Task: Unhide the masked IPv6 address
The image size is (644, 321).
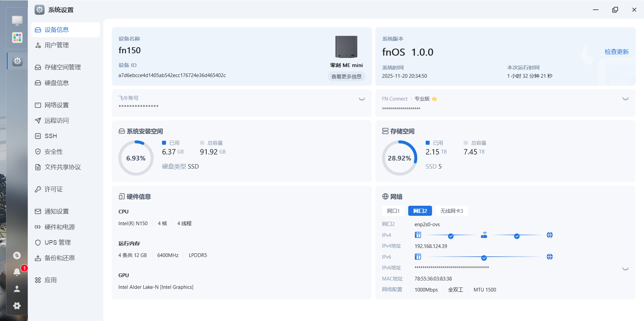Action: [625, 269]
